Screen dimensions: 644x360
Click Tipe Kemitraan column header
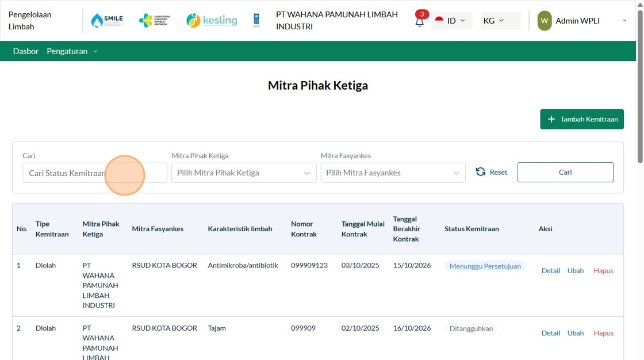click(52, 229)
